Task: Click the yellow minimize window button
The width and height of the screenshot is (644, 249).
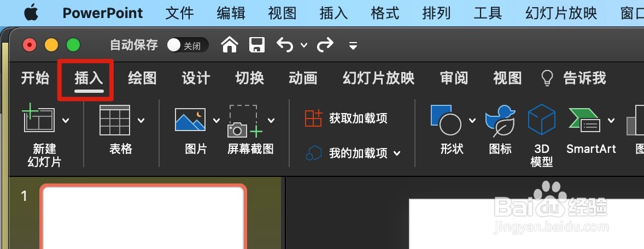Action: 51,45
